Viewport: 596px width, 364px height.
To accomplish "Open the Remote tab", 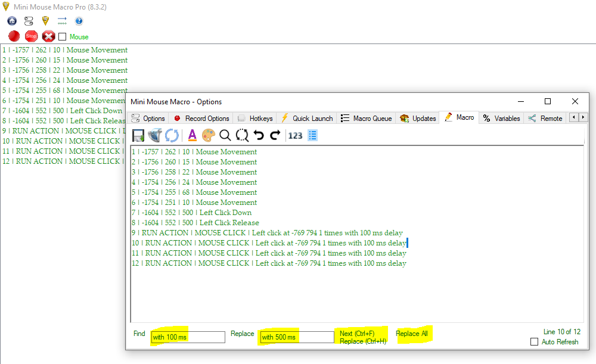I will (545, 119).
